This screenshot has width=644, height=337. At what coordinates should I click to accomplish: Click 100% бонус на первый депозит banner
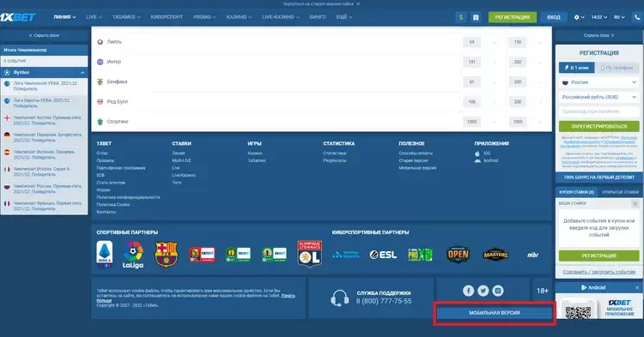[x=598, y=178]
